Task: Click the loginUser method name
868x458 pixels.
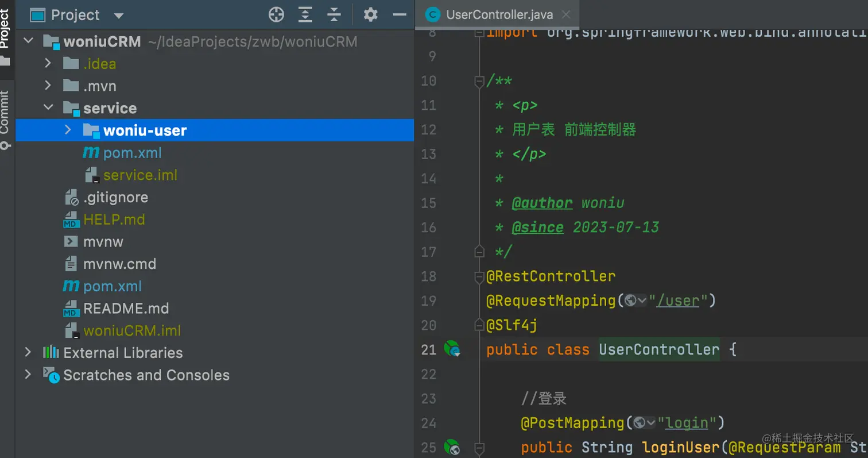Action: (681, 447)
